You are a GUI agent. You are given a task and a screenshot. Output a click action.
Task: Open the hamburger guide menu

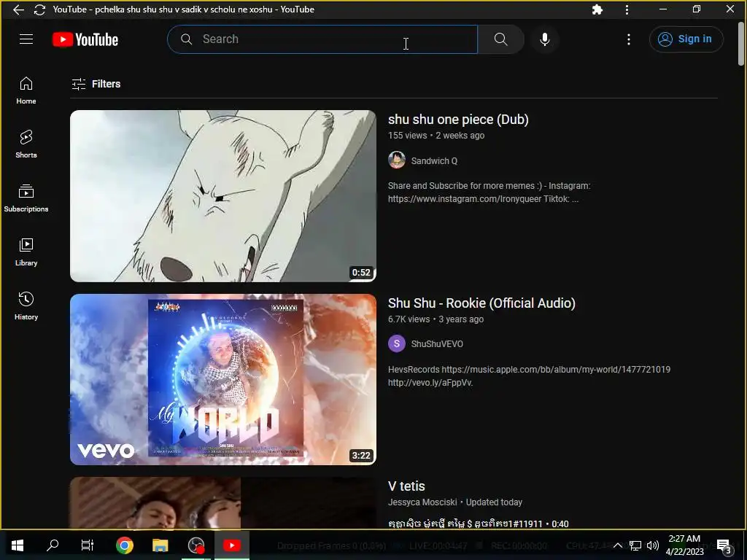[x=26, y=39]
